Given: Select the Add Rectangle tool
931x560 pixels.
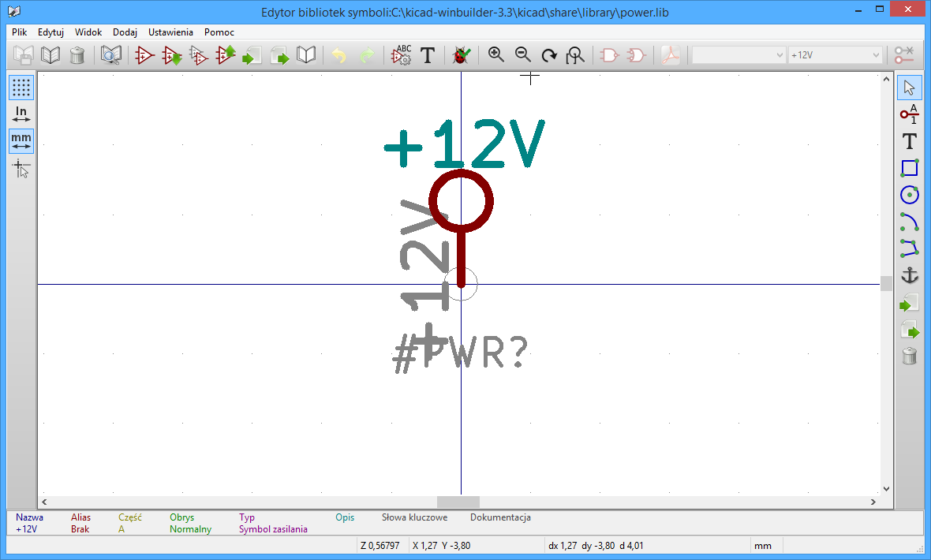Looking at the screenshot, I should coord(909,168).
